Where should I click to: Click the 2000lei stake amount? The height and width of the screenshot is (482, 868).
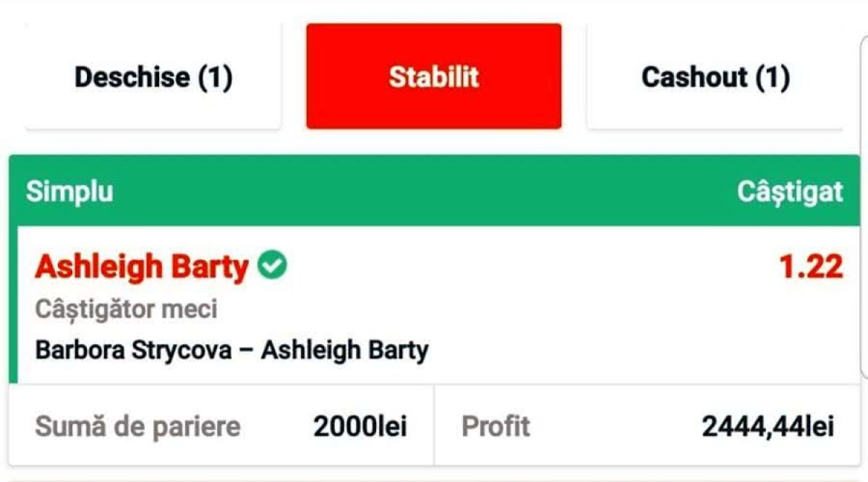click(359, 426)
